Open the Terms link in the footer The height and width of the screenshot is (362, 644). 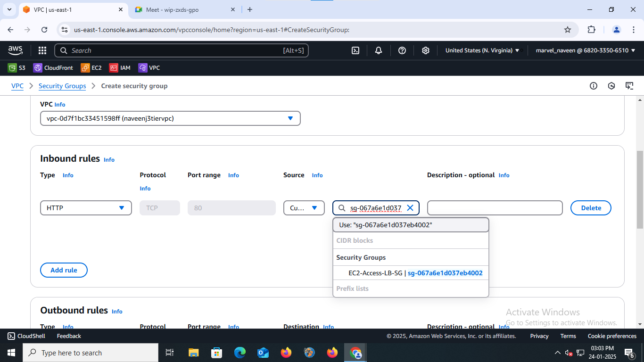[x=568, y=336]
